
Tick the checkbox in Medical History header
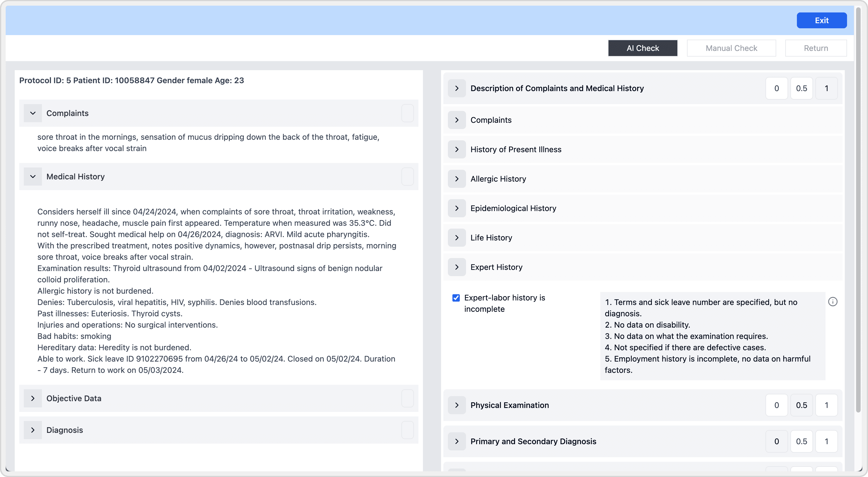coord(407,176)
